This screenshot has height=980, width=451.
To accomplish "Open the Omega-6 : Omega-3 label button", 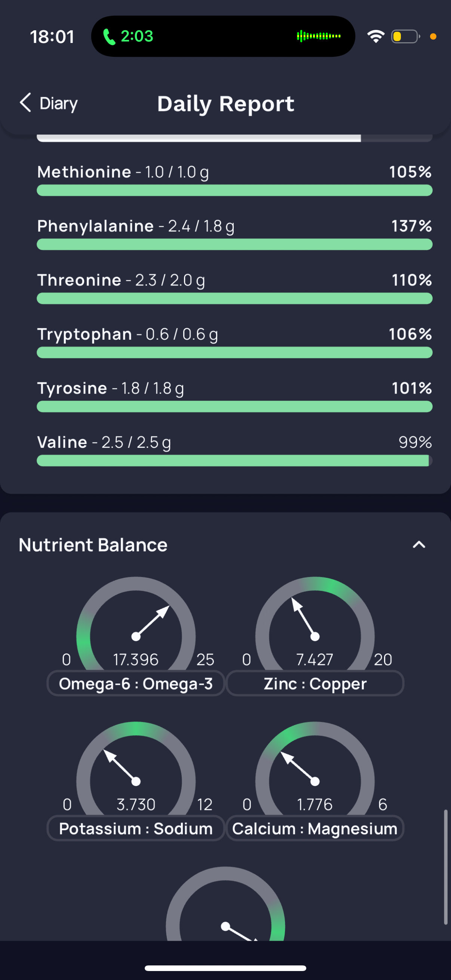I will click(x=136, y=683).
